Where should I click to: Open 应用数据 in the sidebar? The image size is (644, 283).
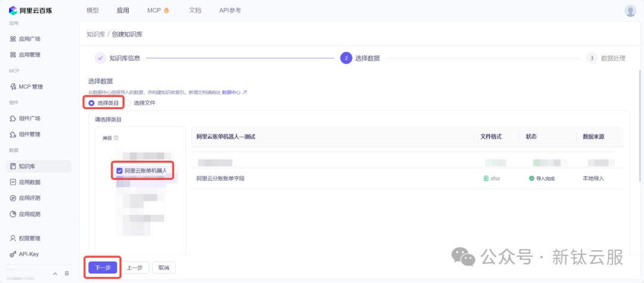click(x=25, y=182)
